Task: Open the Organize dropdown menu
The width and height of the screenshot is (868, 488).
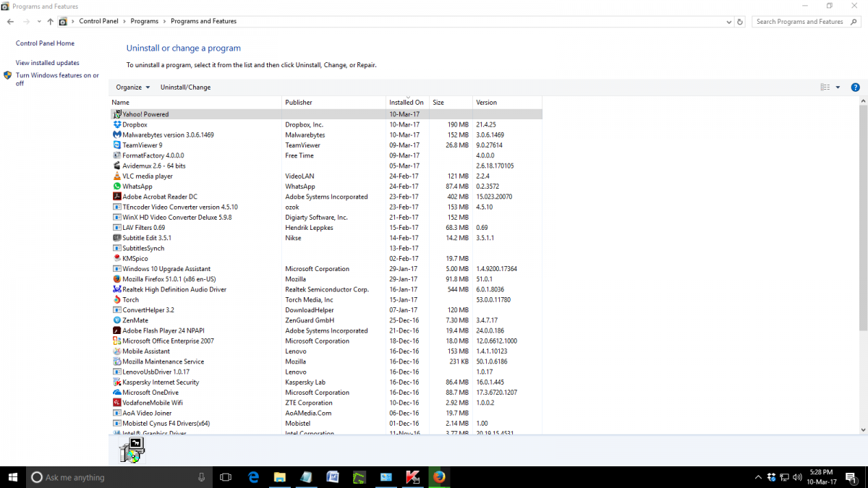Action: pyautogui.click(x=133, y=87)
